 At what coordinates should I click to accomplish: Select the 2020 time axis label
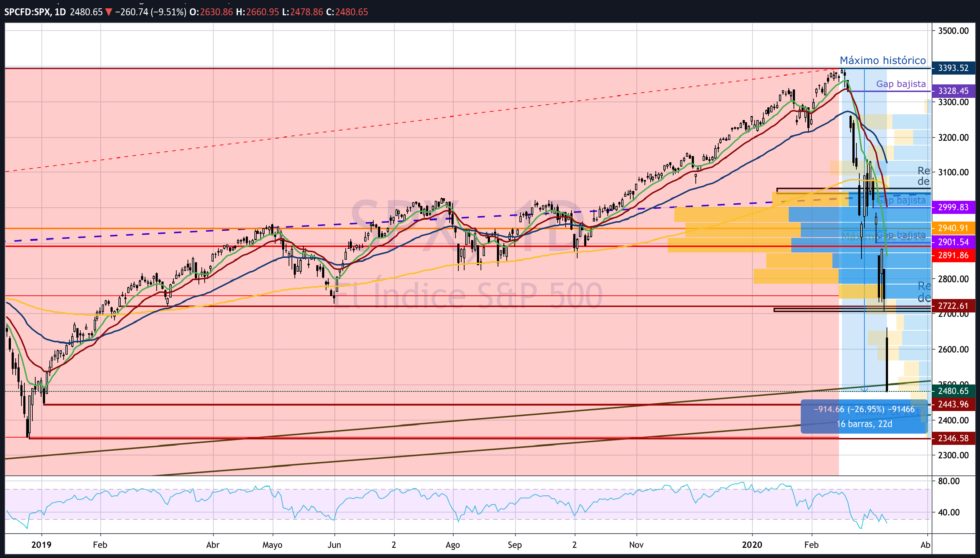point(752,545)
